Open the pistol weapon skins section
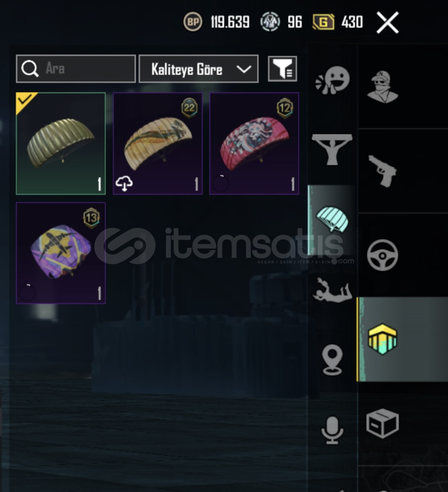The width and height of the screenshot is (448, 492). pyautogui.click(x=382, y=171)
